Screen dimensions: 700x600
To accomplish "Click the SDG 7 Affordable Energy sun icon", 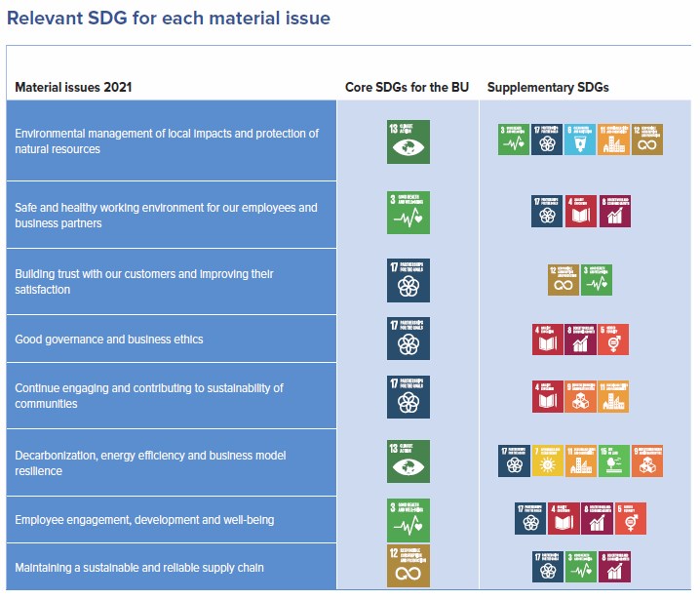I will (x=547, y=460).
